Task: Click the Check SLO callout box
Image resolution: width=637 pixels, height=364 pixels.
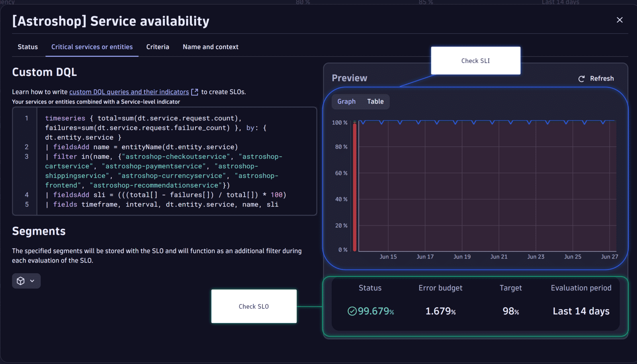Action: click(x=254, y=306)
